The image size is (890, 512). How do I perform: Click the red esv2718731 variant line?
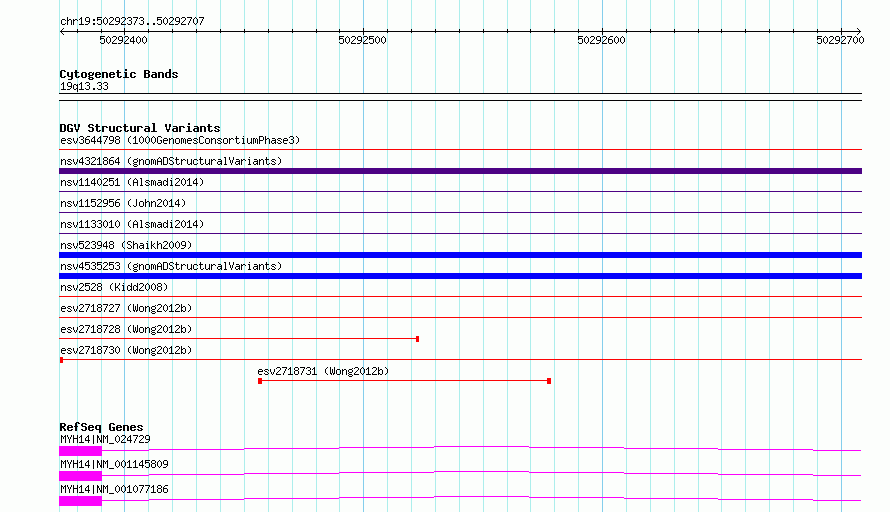click(404, 381)
